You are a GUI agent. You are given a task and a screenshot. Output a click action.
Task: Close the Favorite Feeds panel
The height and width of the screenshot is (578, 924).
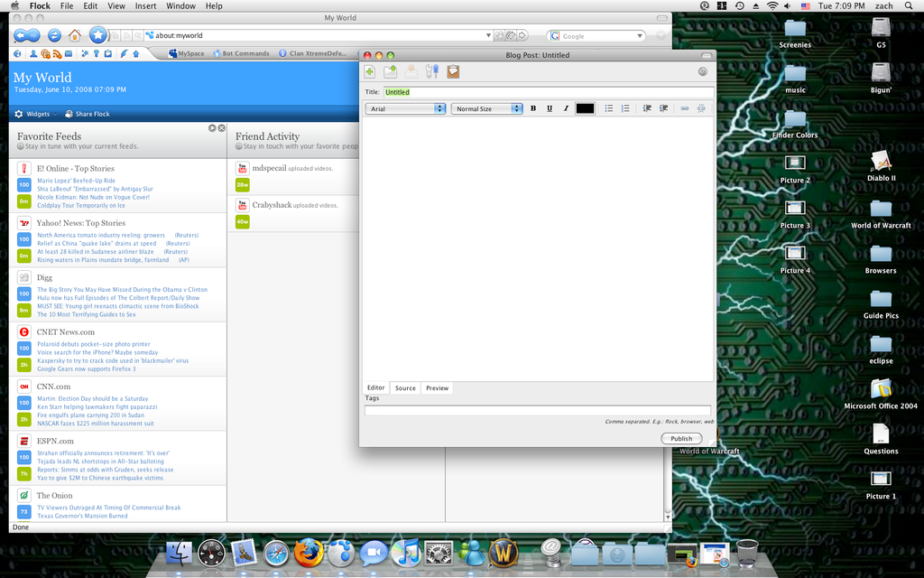tap(222, 128)
